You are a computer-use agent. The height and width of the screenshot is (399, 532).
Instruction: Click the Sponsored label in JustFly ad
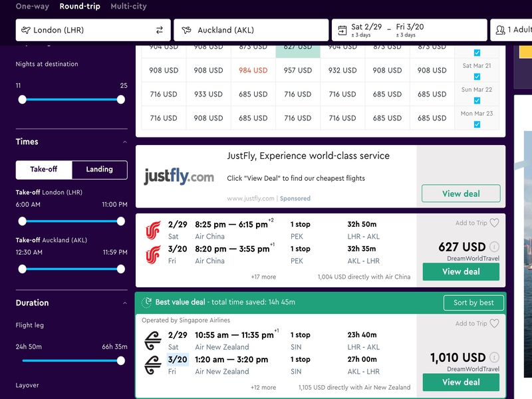295,198
